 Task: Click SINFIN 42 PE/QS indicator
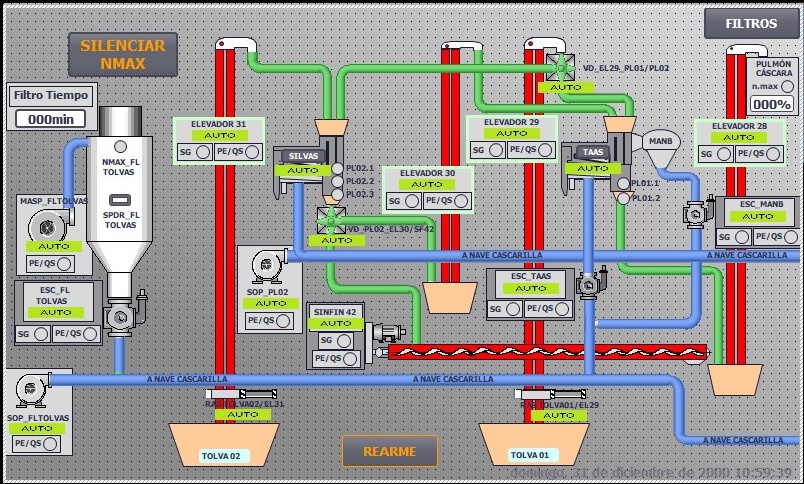(350, 359)
